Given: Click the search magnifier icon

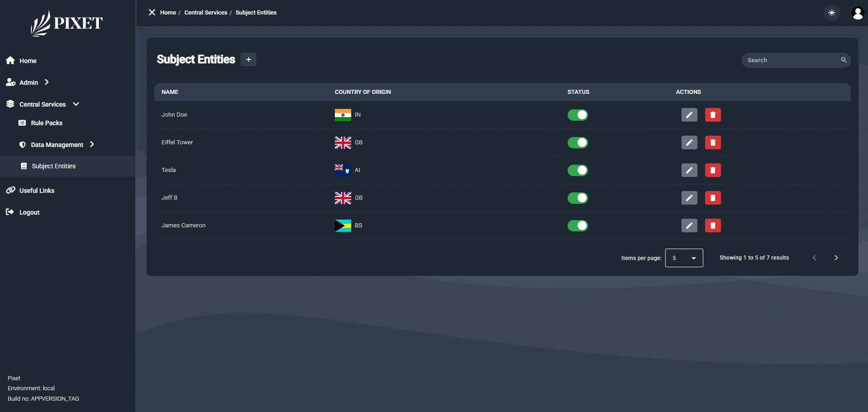Looking at the screenshot, I should tap(843, 60).
